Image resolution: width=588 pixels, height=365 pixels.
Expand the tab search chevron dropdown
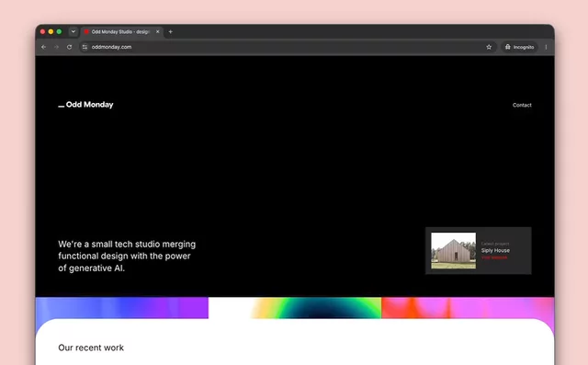(x=73, y=32)
